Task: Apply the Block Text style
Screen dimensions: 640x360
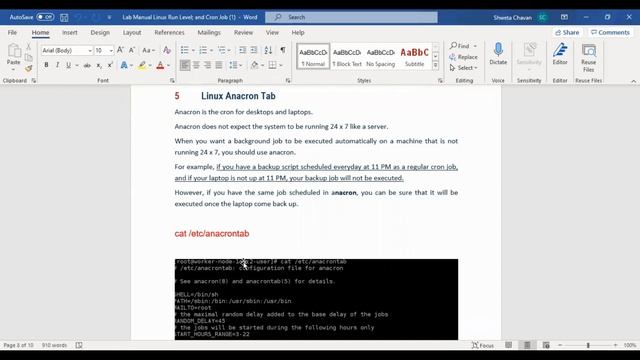Action: click(347, 57)
